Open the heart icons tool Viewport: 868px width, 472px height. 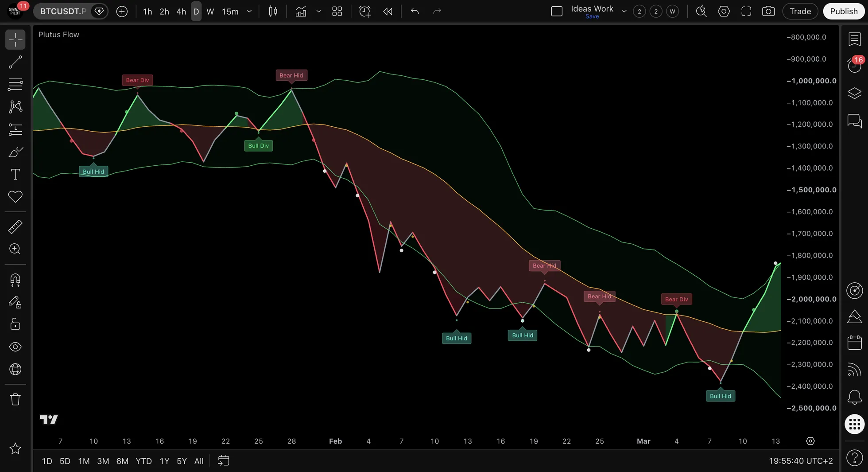15,196
